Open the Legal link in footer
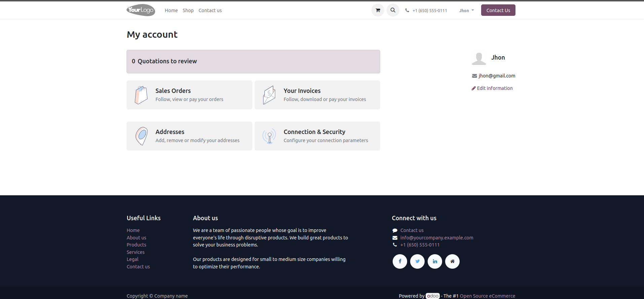The image size is (644, 299). click(x=133, y=259)
